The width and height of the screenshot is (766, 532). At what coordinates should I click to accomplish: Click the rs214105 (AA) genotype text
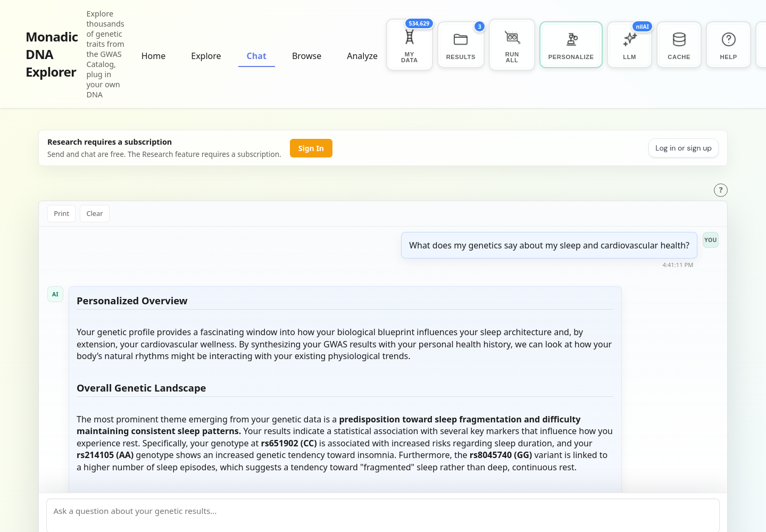(x=105, y=455)
